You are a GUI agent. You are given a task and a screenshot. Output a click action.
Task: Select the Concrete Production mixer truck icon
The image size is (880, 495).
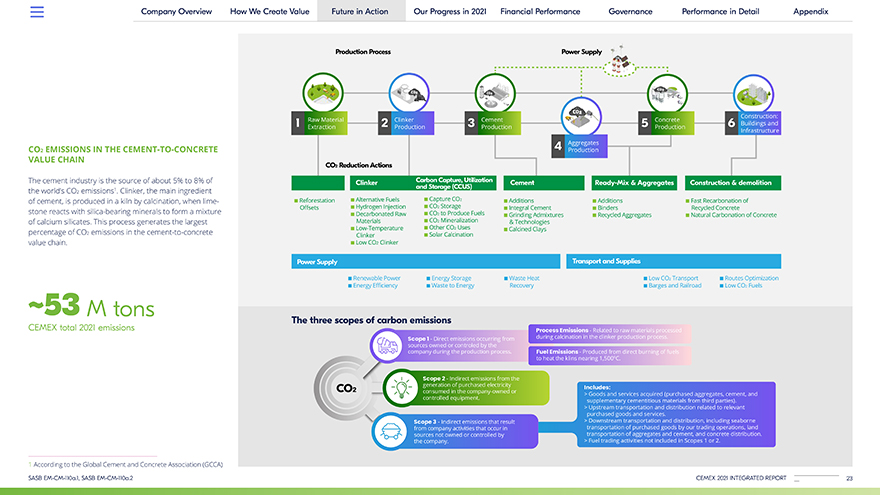pyautogui.click(x=668, y=93)
